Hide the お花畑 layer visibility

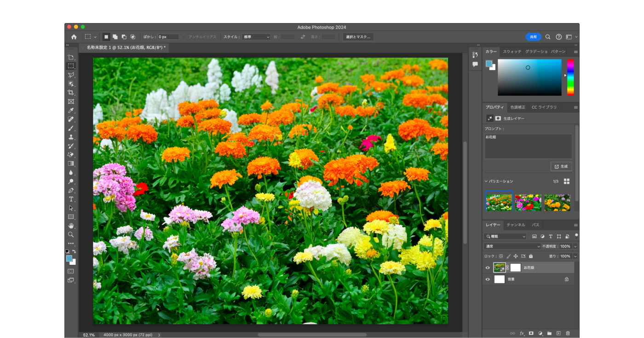click(x=488, y=268)
